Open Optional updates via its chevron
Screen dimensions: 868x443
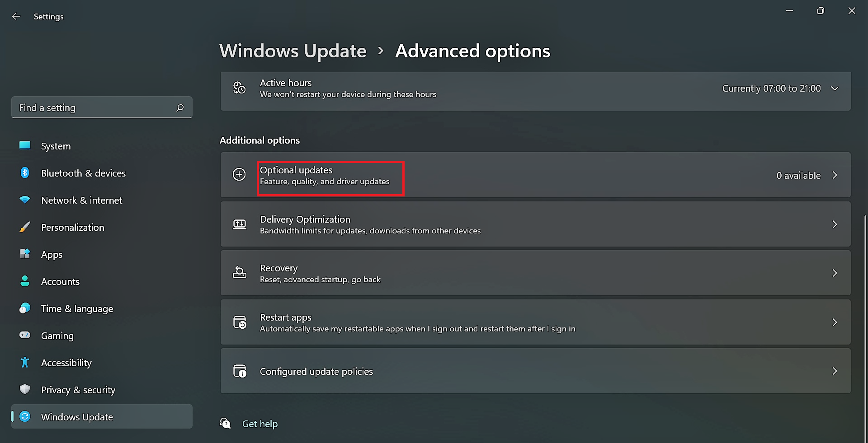pyautogui.click(x=835, y=175)
